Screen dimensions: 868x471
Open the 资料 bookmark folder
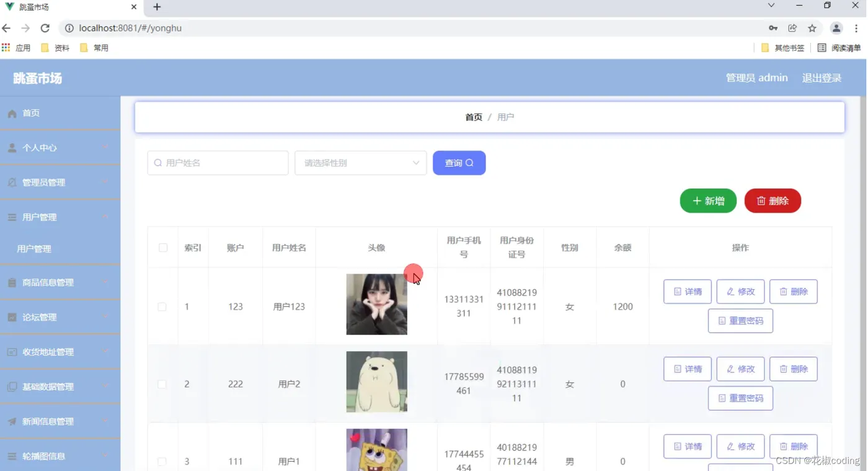click(55, 48)
